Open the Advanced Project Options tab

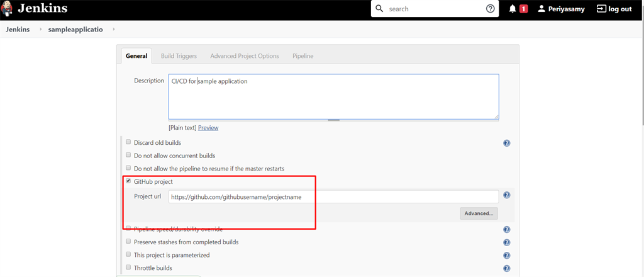[x=245, y=56]
